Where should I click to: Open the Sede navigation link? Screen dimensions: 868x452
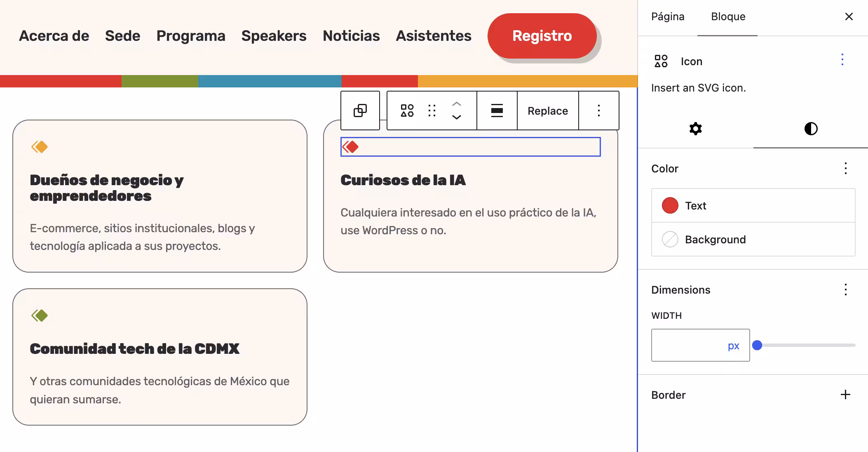pos(122,36)
